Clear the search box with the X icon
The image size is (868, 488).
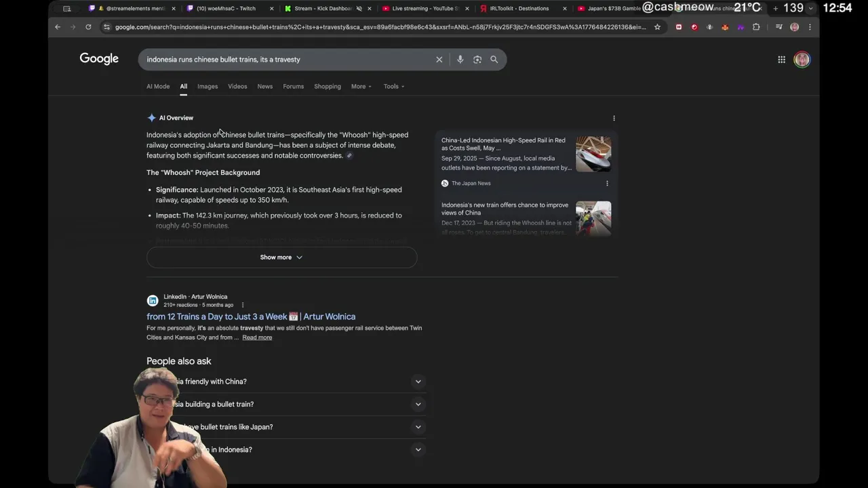point(439,60)
